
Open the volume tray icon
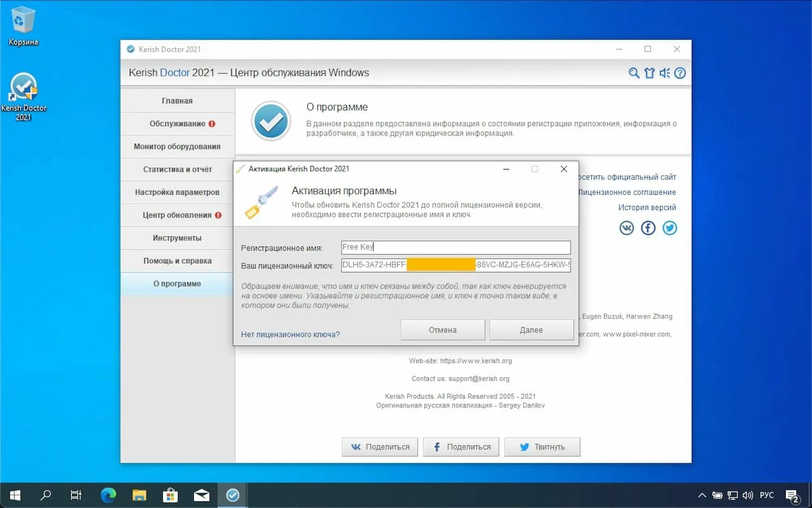coord(748,495)
